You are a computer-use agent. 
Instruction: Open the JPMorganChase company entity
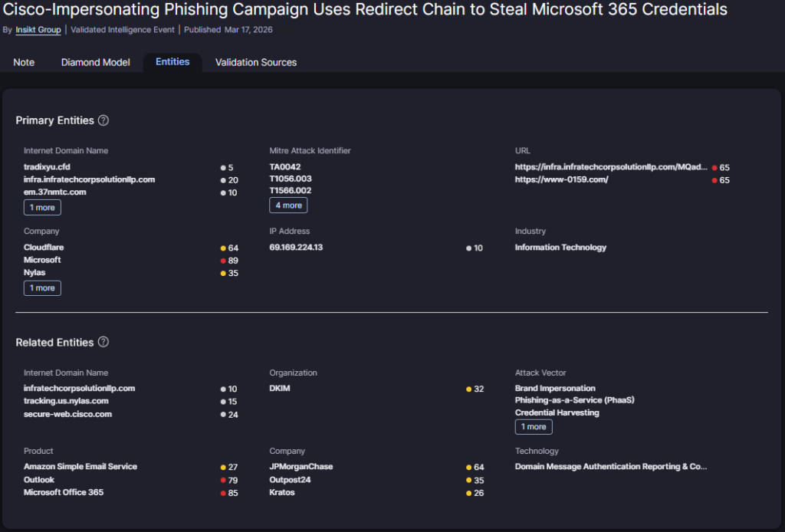point(301,466)
